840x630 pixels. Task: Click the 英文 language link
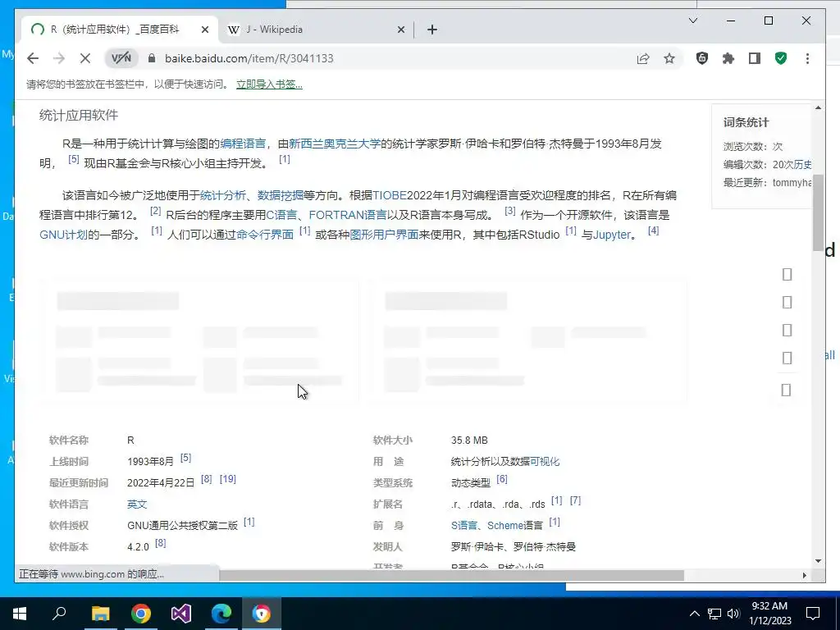pyautogui.click(x=137, y=504)
